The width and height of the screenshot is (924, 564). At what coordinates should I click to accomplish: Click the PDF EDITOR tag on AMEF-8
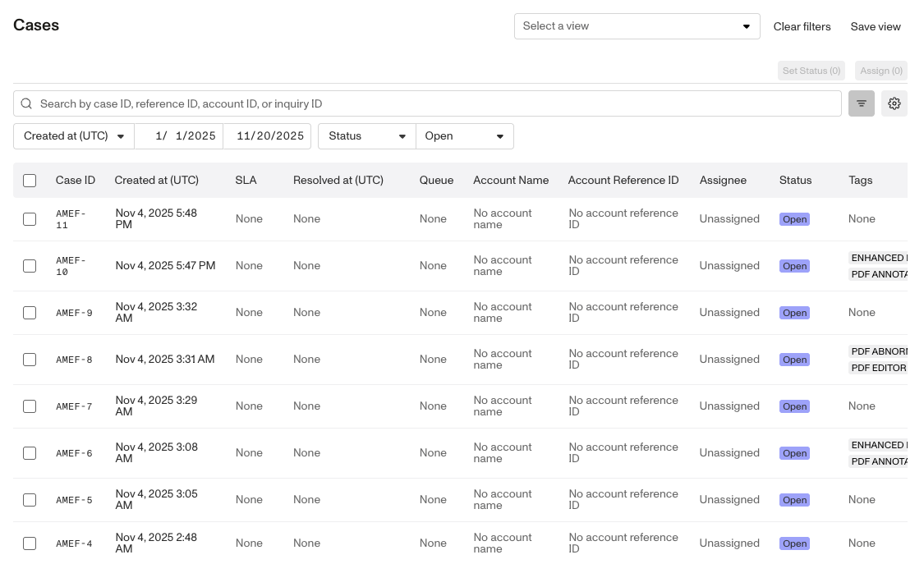tap(878, 368)
